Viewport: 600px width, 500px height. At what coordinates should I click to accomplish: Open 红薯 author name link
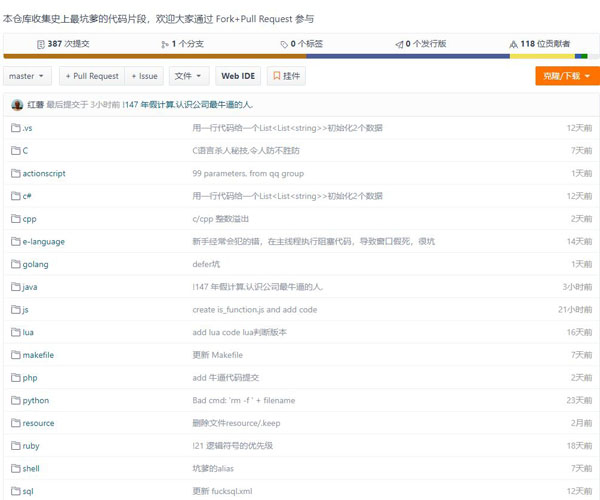36,104
